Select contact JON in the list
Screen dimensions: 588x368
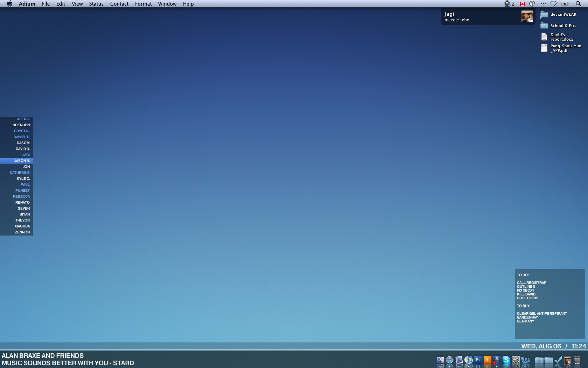tap(16, 167)
